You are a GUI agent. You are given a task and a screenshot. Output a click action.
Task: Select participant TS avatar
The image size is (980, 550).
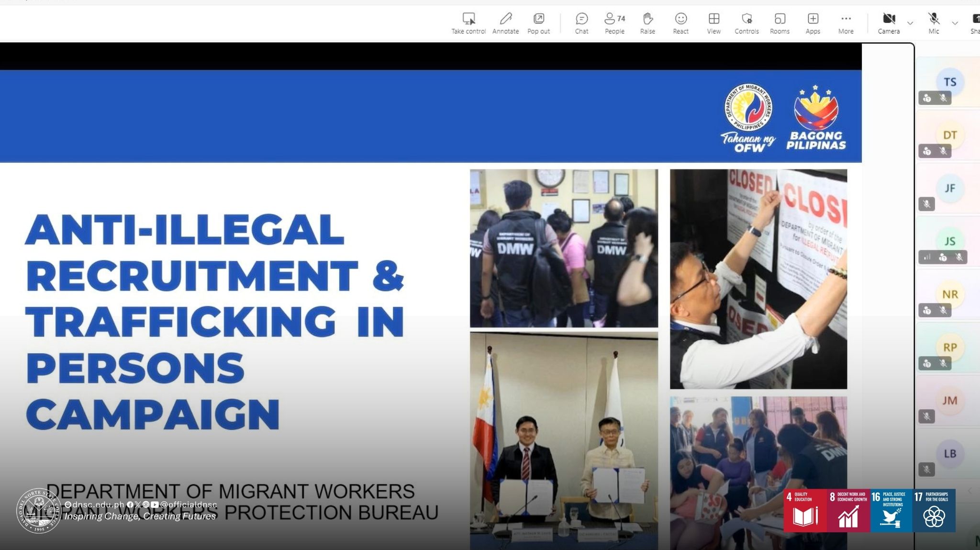click(950, 82)
